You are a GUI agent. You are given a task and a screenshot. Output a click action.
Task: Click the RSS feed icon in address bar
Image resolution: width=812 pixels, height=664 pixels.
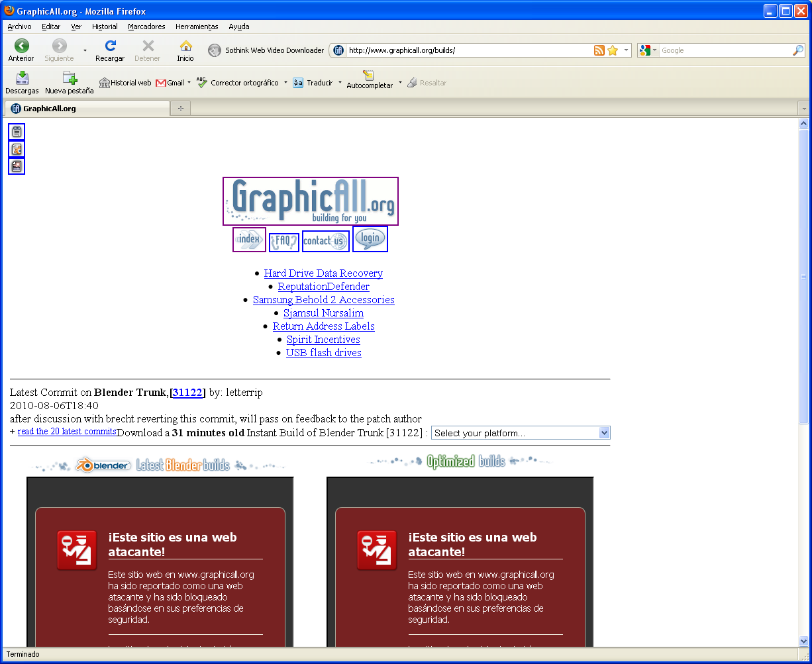click(599, 50)
